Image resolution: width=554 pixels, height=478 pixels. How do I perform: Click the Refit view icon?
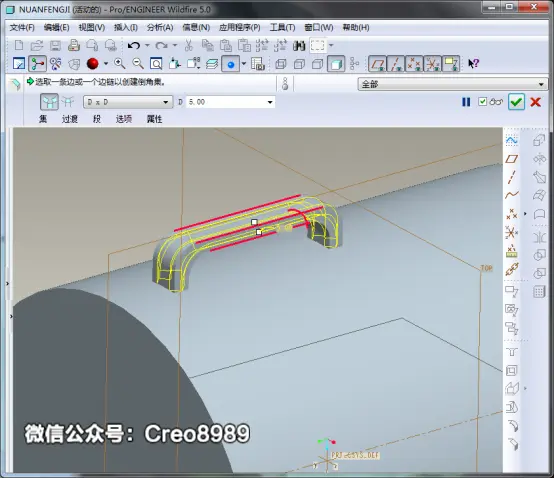tap(156, 64)
